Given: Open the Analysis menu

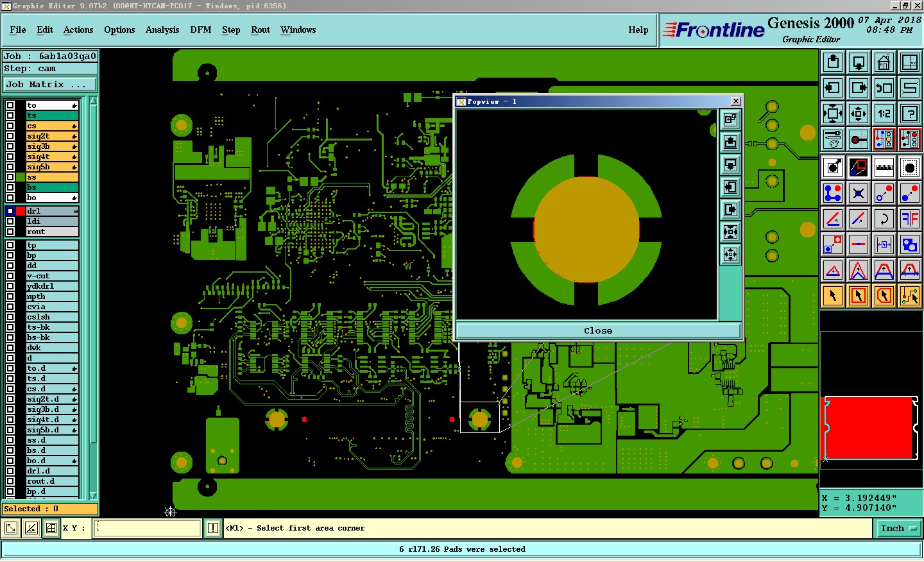Looking at the screenshot, I should point(162,30).
